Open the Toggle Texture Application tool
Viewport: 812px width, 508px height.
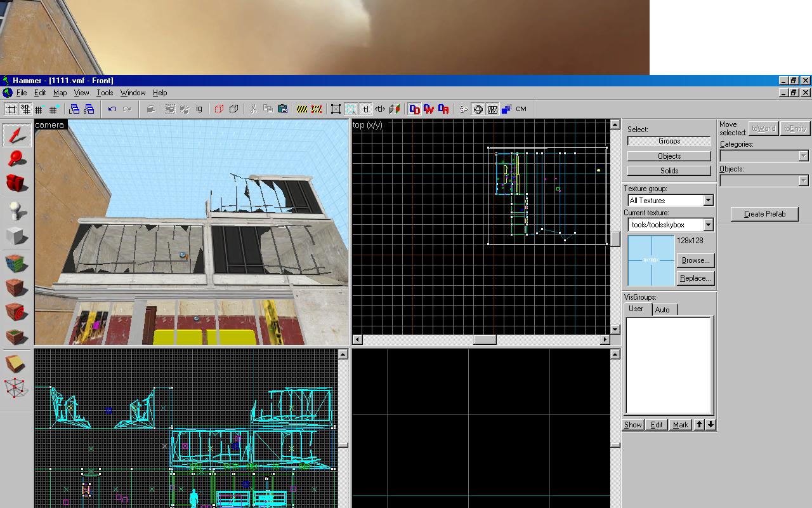click(x=17, y=263)
